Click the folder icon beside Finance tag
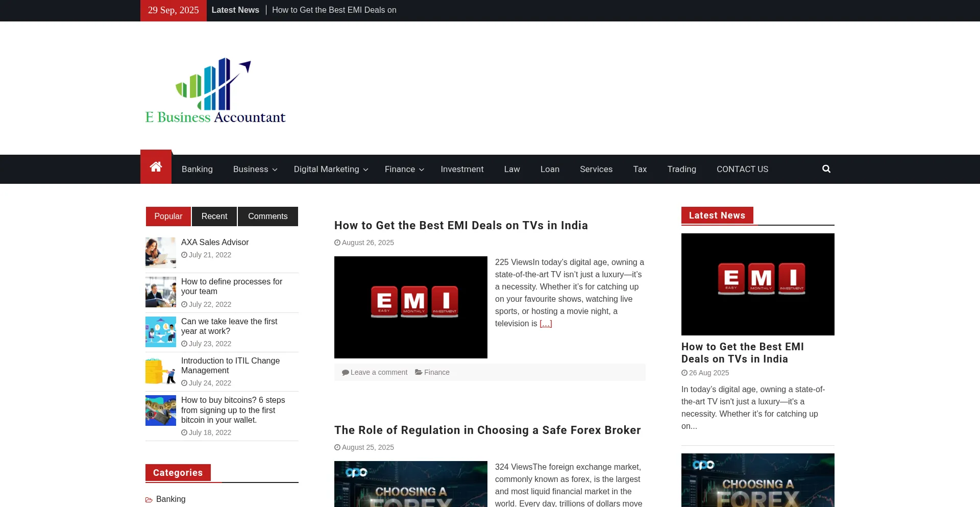 [419, 372]
